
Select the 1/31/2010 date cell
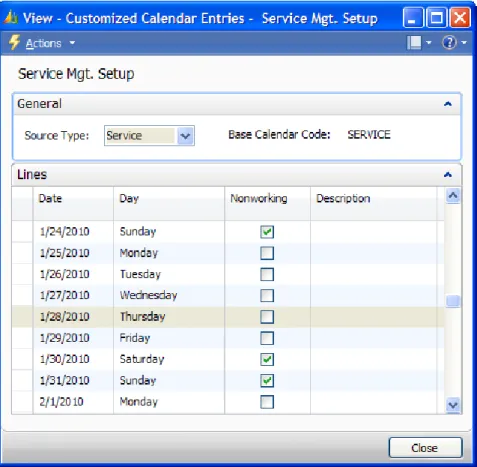point(73,380)
